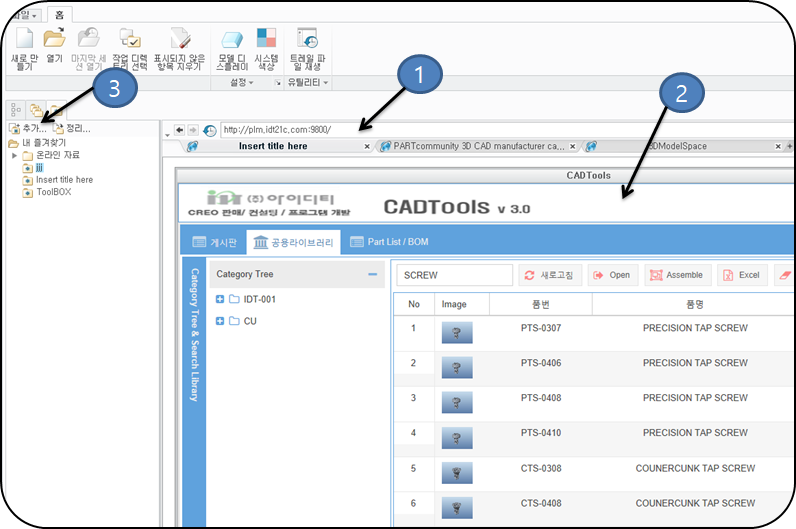Close the PARTcommunity browser tab
Screen dimensions: 796x529
pos(573,147)
